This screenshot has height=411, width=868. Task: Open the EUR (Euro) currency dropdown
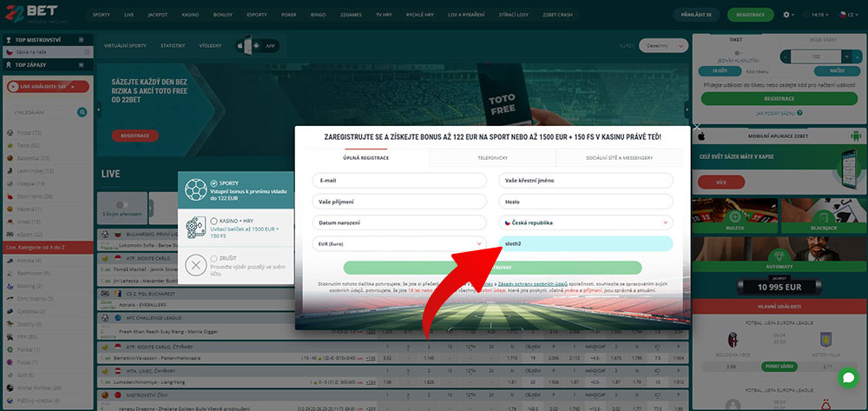pyautogui.click(x=399, y=243)
